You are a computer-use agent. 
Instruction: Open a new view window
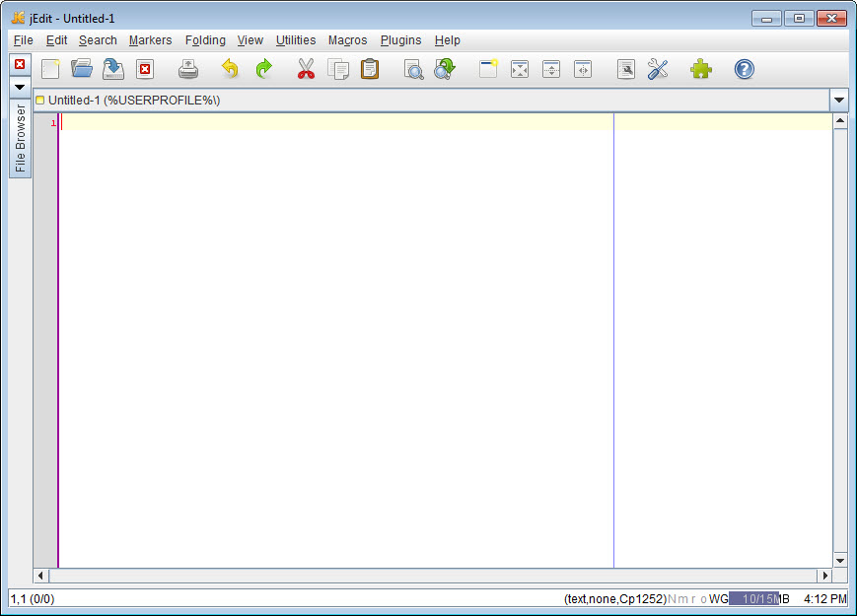[488, 69]
